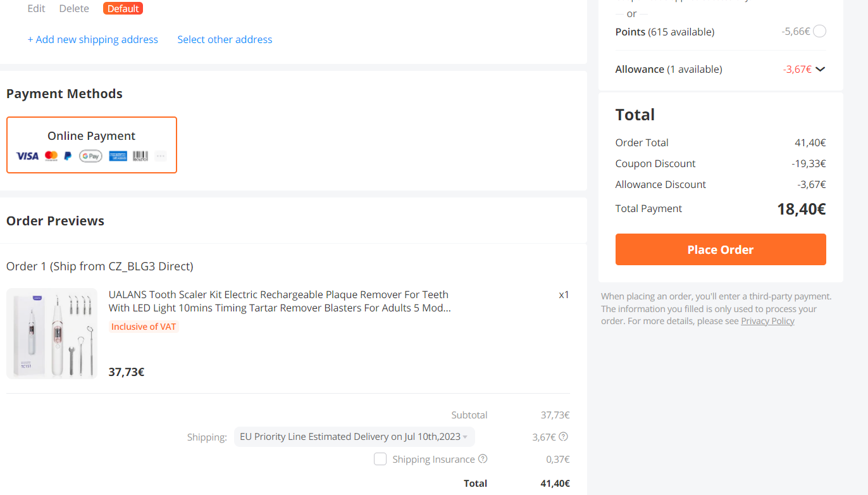Viewport: 868px width, 495px height.
Task: Click the American Express card icon
Action: tap(118, 156)
